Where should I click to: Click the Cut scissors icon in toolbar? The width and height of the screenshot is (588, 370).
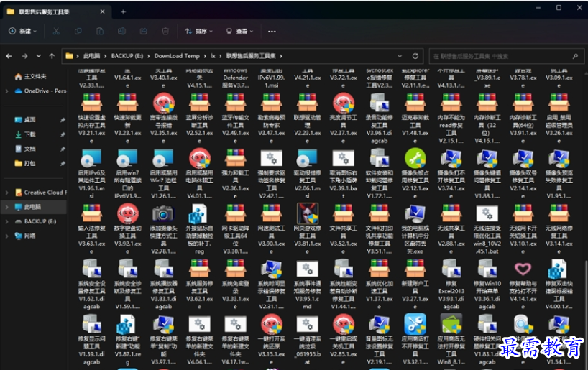coord(56,31)
